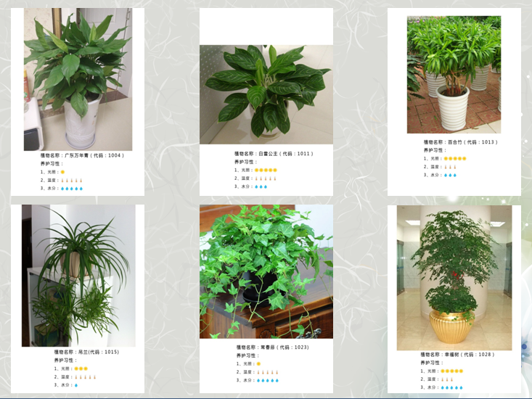Click the sun rating icons for 吊兰
Screen dimensions: 532x399
pyautogui.click(x=81, y=369)
